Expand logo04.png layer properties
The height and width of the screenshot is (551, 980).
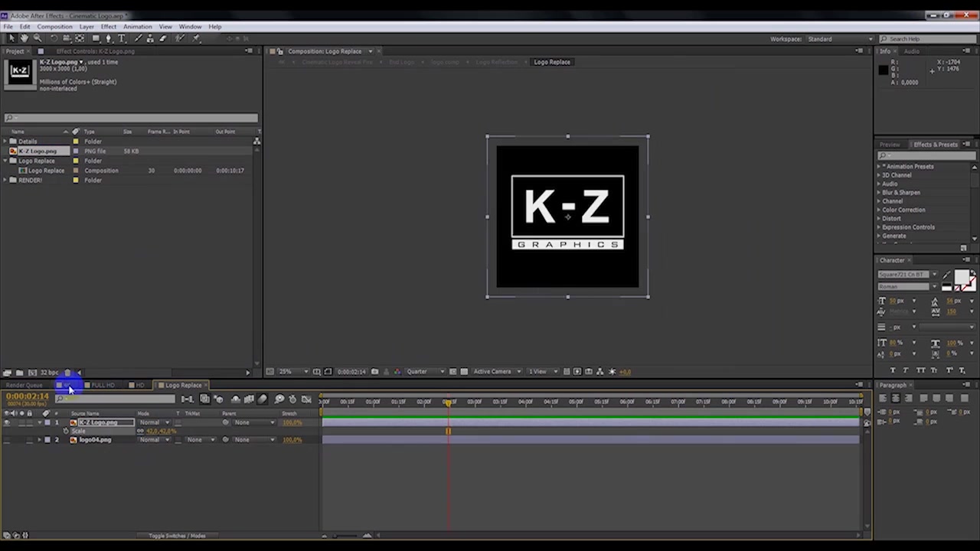pyautogui.click(x=39, y=440)
